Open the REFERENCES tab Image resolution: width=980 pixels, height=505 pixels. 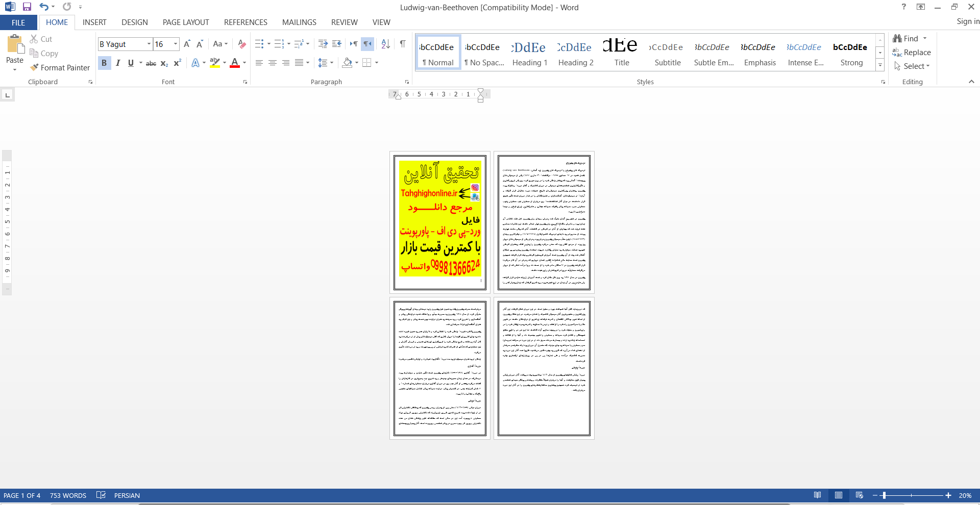click(246, 22)
